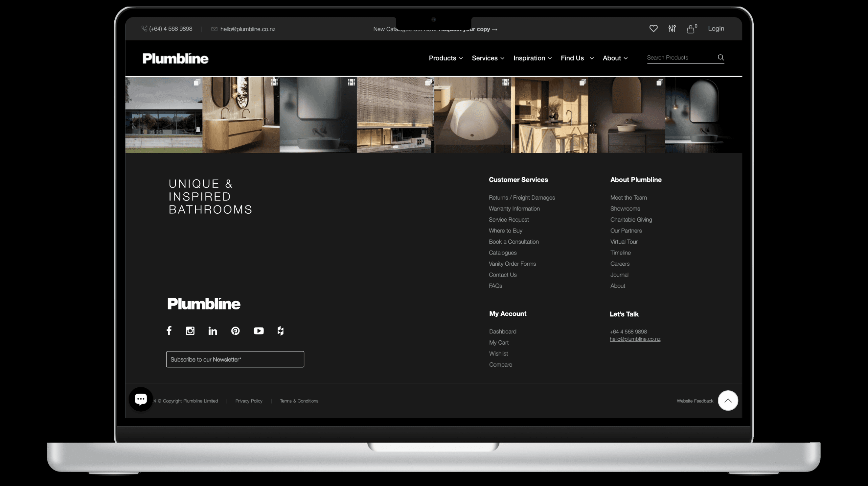
Task: Click the back-to-top arrow button
Action: (728, 400)
